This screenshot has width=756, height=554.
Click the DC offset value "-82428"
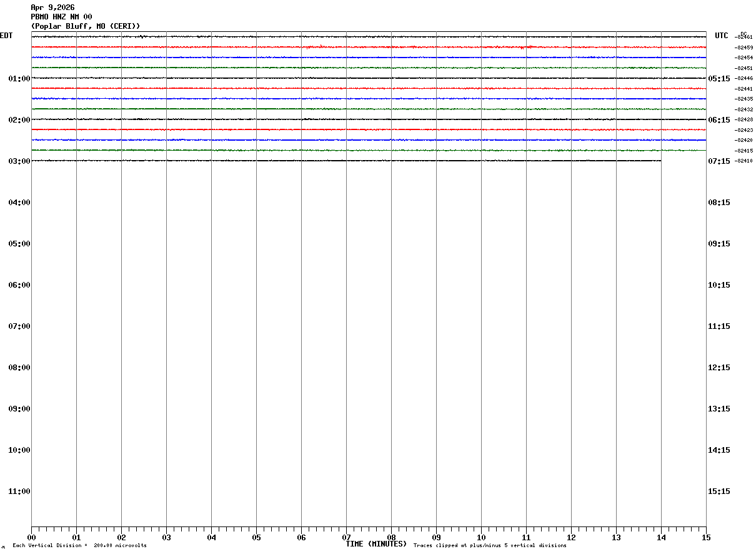744,119
